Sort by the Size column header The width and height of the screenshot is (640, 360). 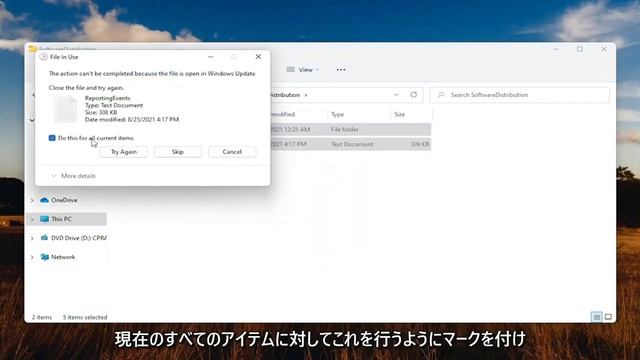click(x=400, y=115)
